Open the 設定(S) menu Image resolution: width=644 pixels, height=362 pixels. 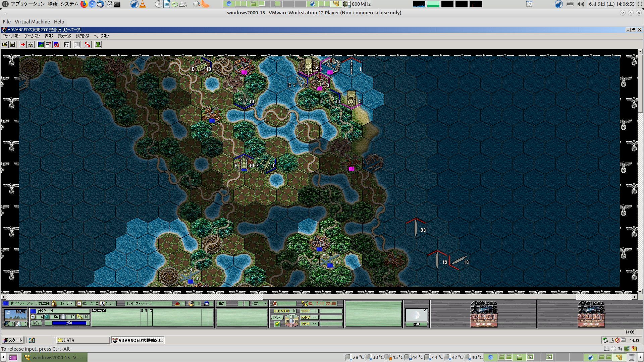click(x=82, y=36)
